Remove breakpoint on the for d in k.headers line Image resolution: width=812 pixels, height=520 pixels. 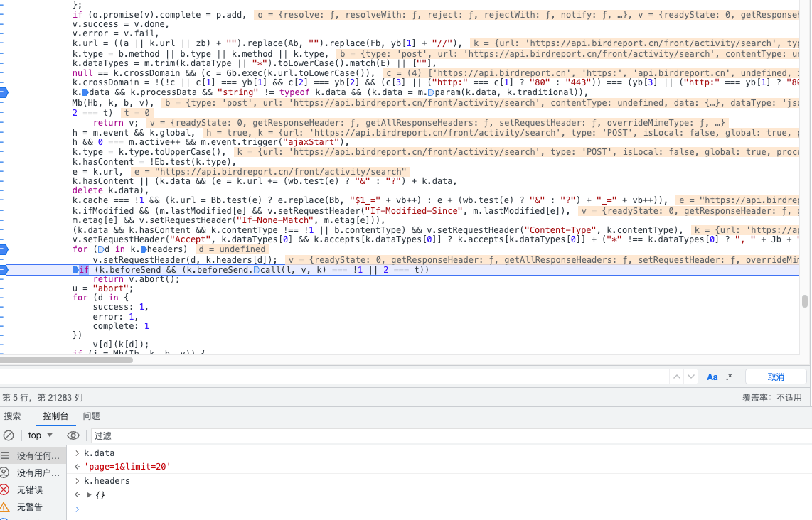[3, 249]
